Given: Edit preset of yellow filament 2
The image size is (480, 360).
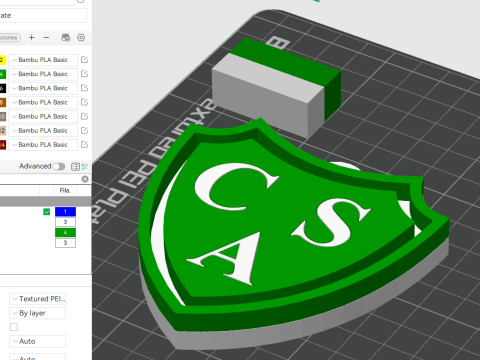Looking at the screenshot, I should click(x=84, y=60).
